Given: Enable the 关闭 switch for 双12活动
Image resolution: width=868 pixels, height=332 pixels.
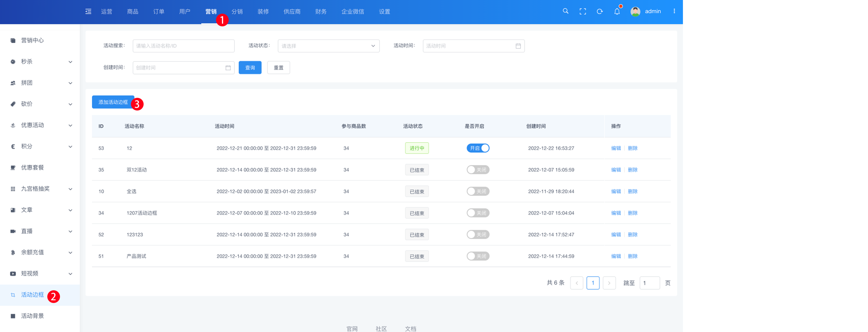Looking at the screenshot, I should [x=477, y=170].
